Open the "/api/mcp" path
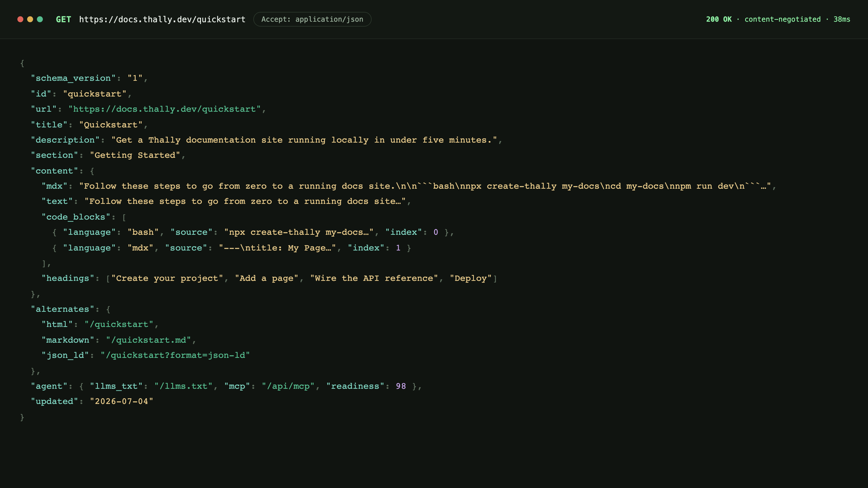Image resolution: width=868 pixels, height=488 pixels. pyautogui.click(x=288, y=386)
